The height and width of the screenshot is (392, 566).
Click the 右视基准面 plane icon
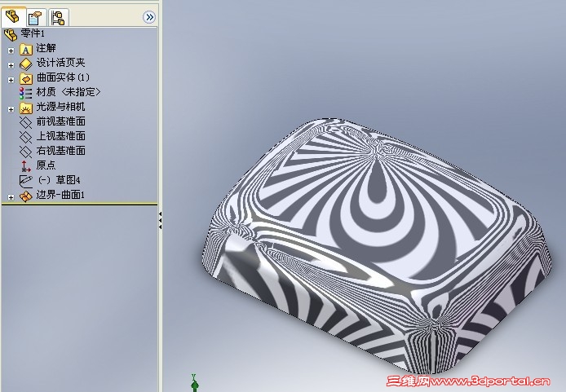point(25,152)
